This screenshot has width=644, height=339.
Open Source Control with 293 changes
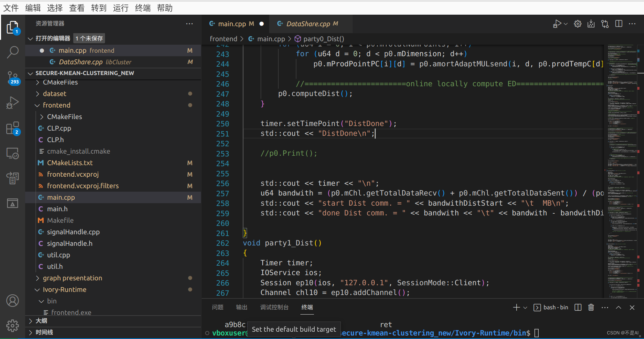click(x=13, y=78)
